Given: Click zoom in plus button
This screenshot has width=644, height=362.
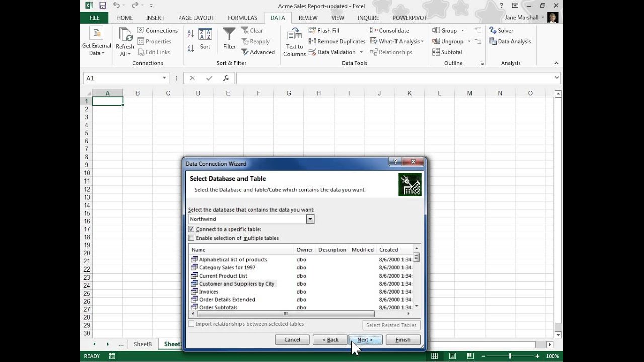Looking at the screenshot, I should point(537,356).
